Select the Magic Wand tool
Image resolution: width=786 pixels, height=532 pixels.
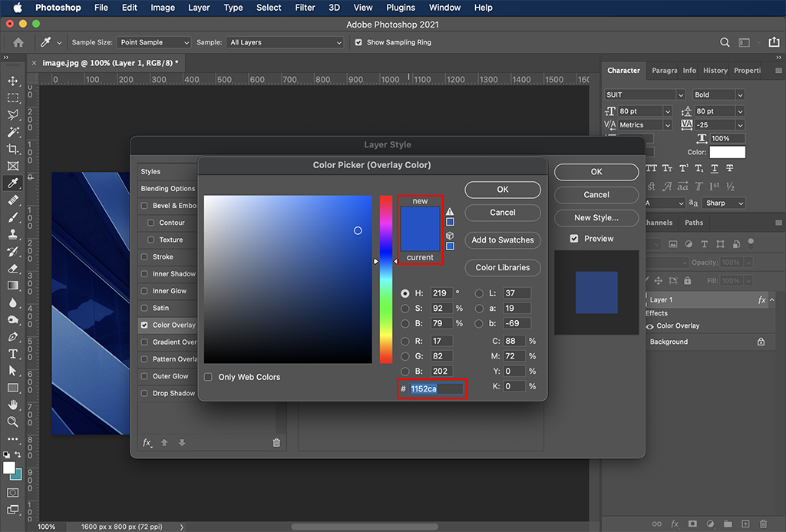click(x=13, y=132)
